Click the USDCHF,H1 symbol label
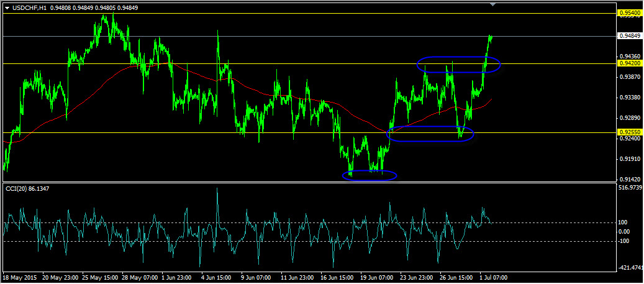644x284 pixels. [29, 7]
